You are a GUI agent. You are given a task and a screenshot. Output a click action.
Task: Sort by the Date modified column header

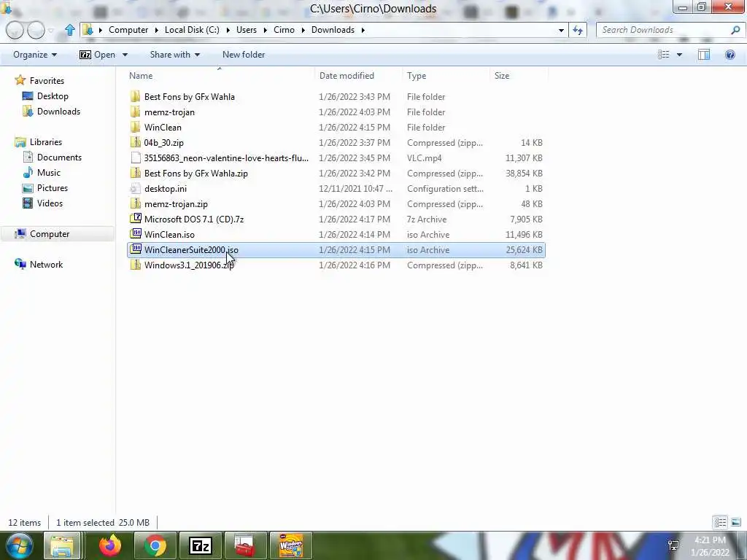coord(347,75)
